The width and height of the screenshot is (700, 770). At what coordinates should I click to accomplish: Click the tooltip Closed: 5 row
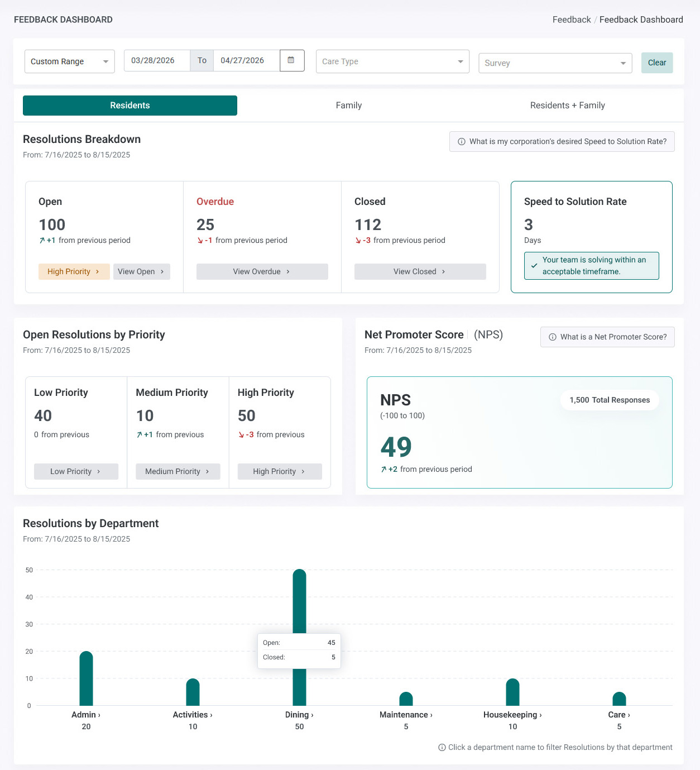point(299,657)
